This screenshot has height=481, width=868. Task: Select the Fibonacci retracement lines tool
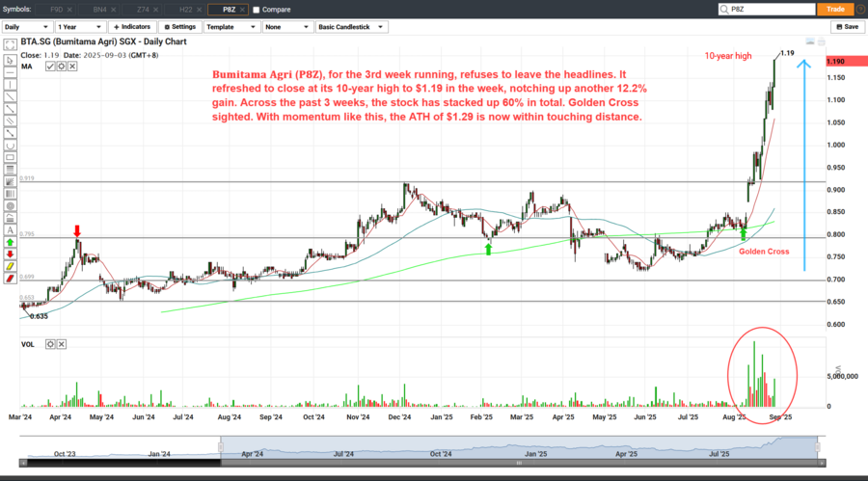10,170
